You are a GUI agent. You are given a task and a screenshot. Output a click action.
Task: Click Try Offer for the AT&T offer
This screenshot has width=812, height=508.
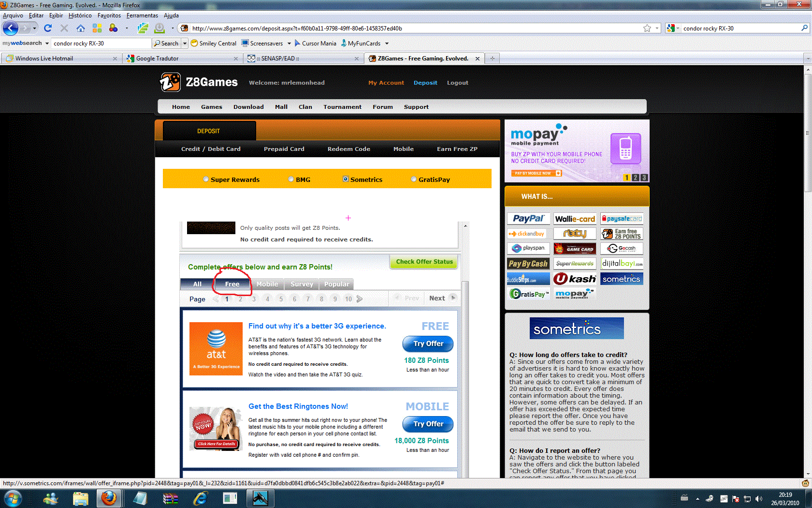coord(428,344)
